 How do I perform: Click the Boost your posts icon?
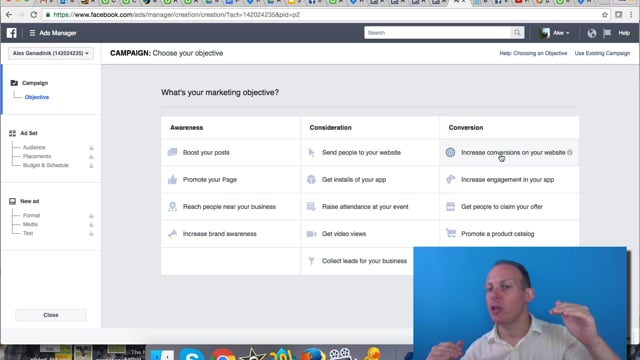coord(172,152)
